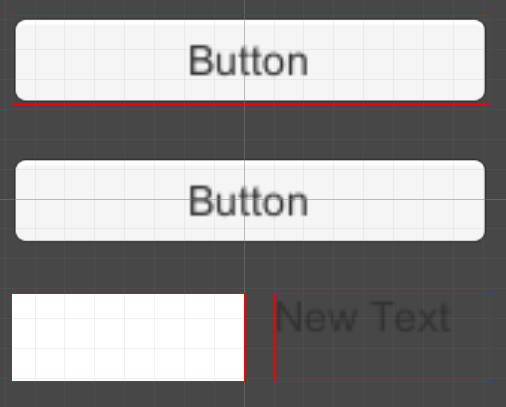Click the red outline edge of the white rectangle
Image resolution: width=506 pixels, height=407 pixels.
coord(128,381)
